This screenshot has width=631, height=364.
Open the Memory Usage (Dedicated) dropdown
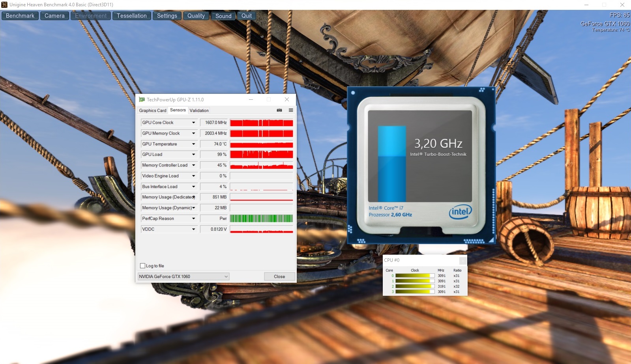[193, 197]
